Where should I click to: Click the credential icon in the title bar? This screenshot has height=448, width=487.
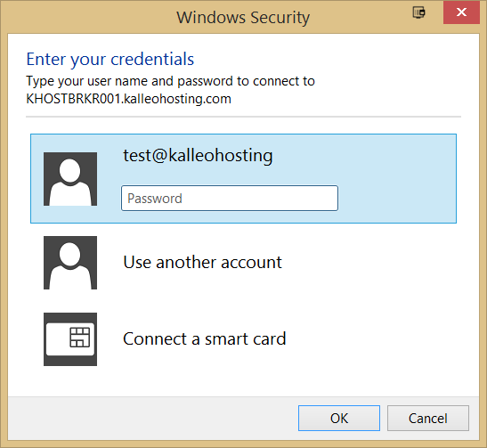[418, 12]
